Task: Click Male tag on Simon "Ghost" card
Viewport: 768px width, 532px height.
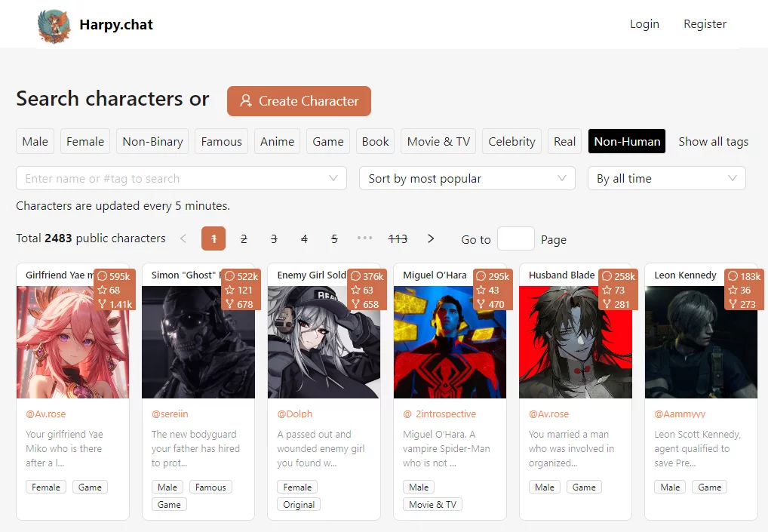Action: tap(167, 487)
